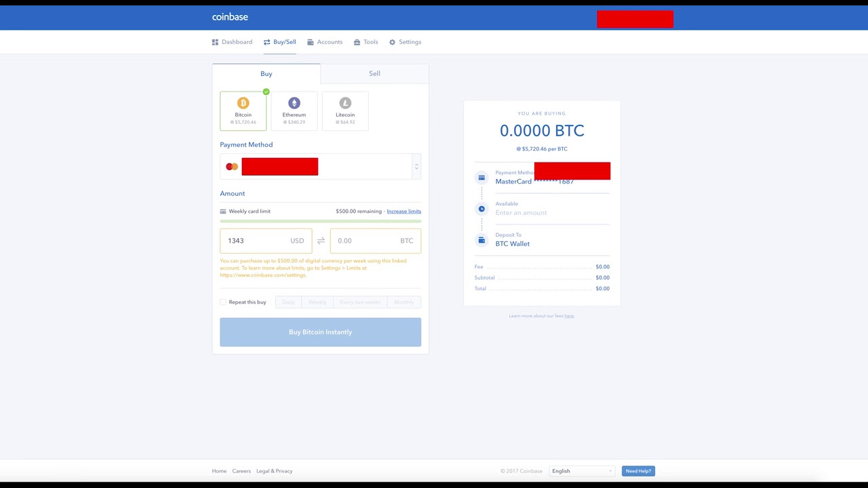Click Buy Bitcoin Instantly button
Viewport: 868px width, 488px height.
(x=320, y=332)
